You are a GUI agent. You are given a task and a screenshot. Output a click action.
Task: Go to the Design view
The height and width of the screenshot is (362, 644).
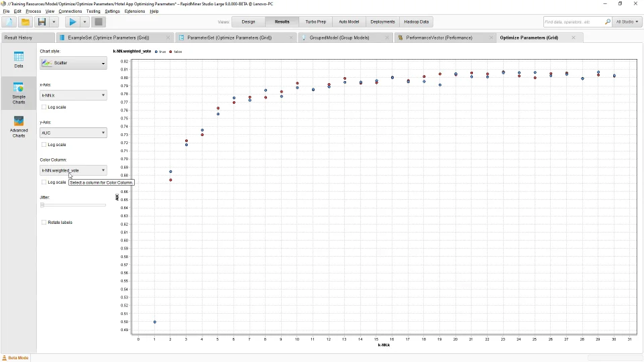pyautogui.click(x=248, y=21)
